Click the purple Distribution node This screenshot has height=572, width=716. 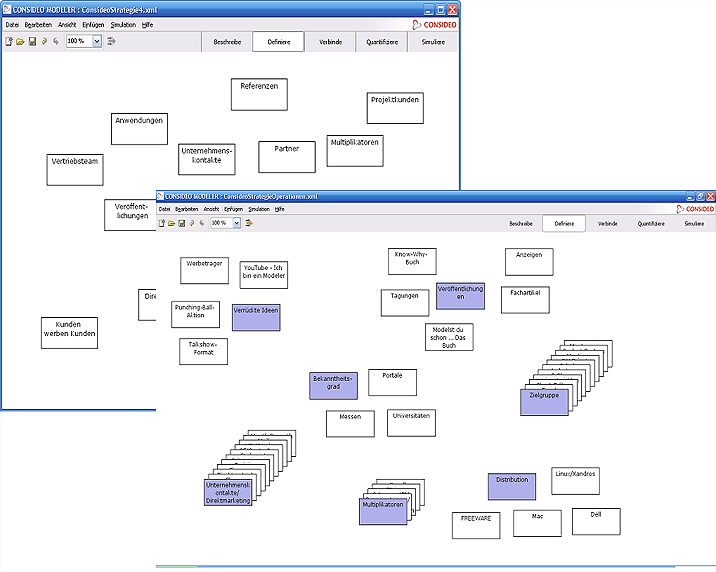[x=512, y=485]
